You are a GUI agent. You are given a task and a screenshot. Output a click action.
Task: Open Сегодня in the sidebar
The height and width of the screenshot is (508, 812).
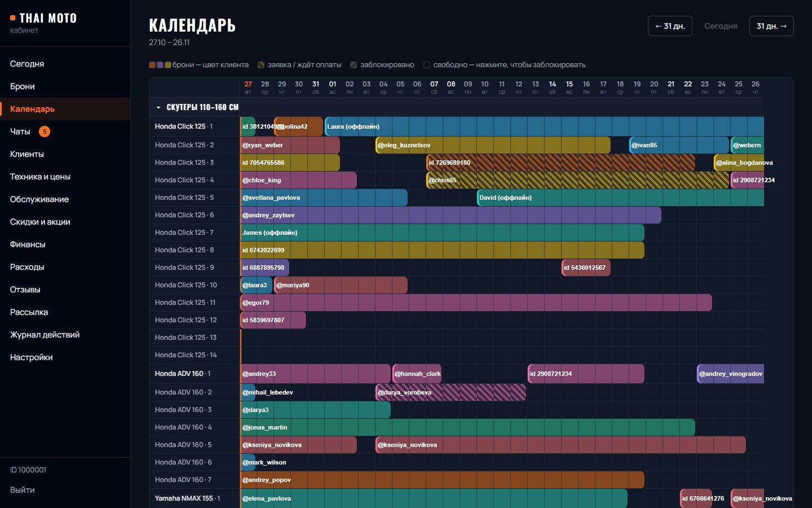(65, 64)
